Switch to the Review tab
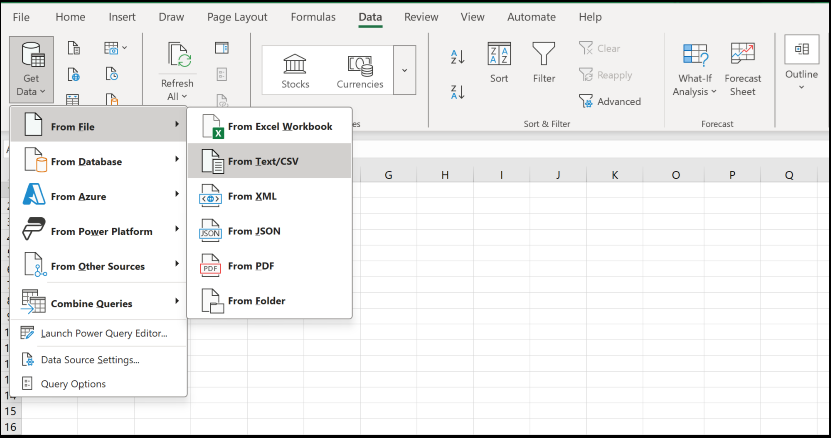 tap(421, 17)
